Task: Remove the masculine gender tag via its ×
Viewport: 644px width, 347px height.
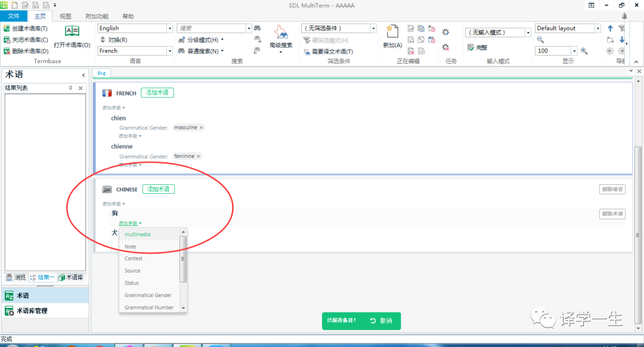Action: pyautogui.click(x=202, y=128)
